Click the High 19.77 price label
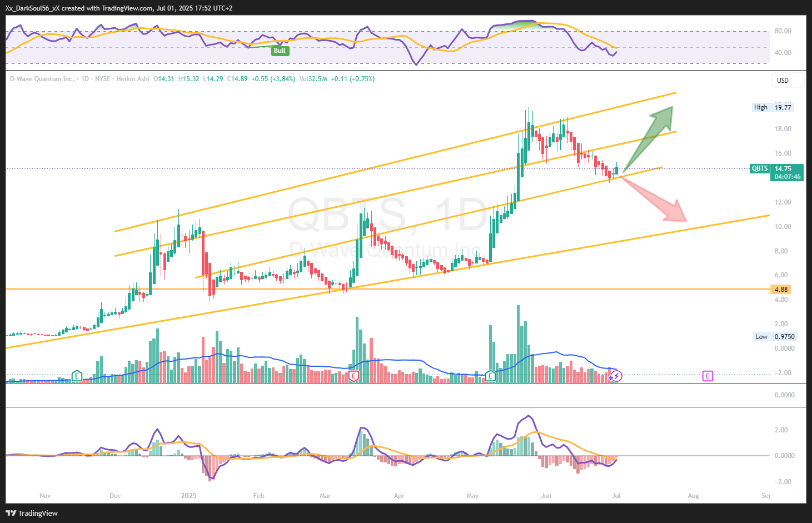 coord(773,107)
